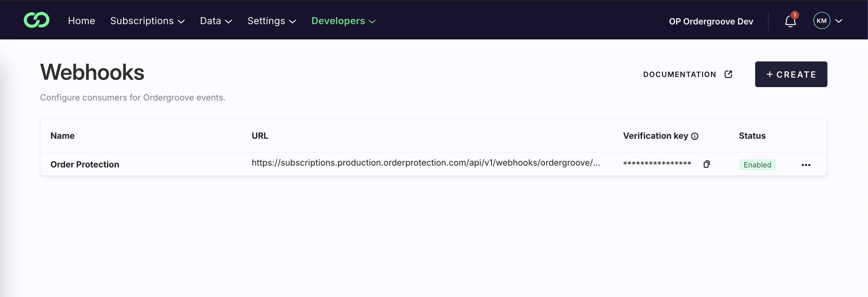Expand the Subscriptions dropdown

147,20
